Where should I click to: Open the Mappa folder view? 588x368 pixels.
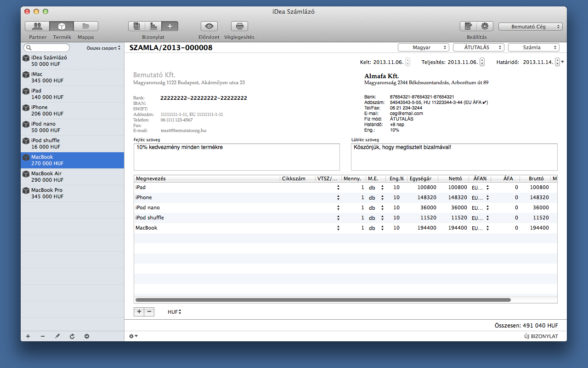pyautogui.click(x=86, y=26)
